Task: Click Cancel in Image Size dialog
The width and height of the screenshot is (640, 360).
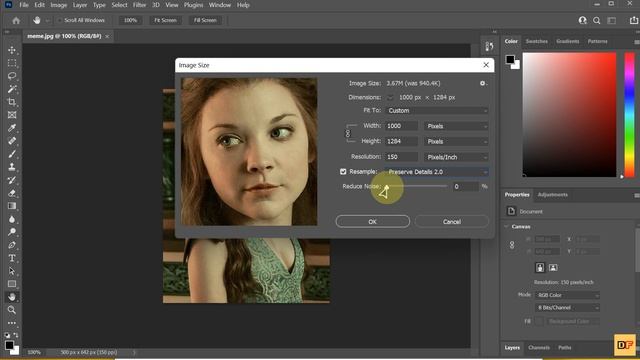Action: click(452, 222)
